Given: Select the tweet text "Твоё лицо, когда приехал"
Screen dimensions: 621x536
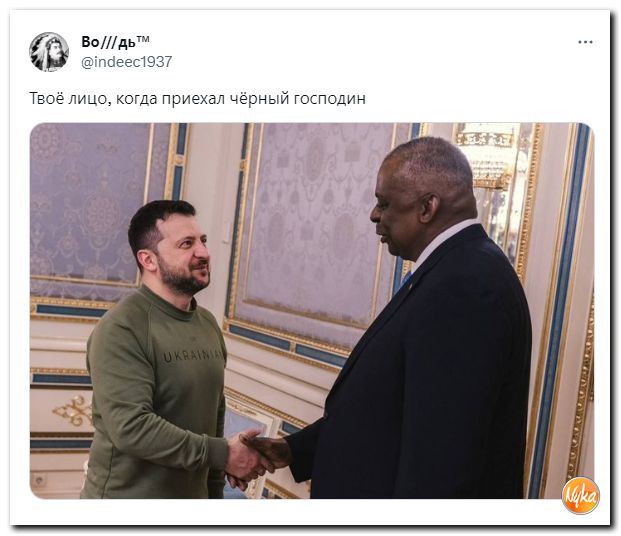Looking at the screenshot, I should [128, 98].
